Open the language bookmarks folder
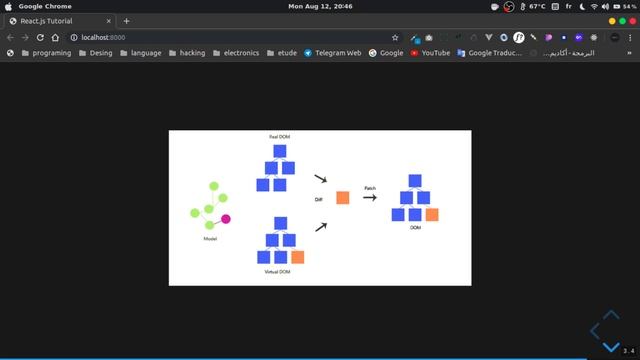 (141, 53)
